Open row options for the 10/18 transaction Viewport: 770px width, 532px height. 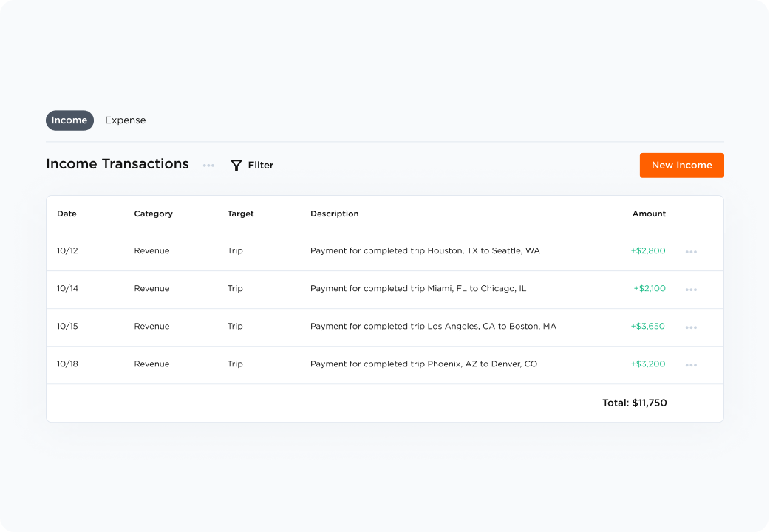[x=691, y=365]
